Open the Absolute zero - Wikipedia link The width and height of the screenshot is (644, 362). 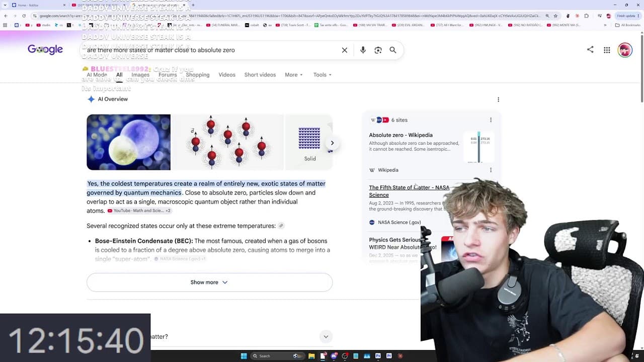[x=400, y=135]
